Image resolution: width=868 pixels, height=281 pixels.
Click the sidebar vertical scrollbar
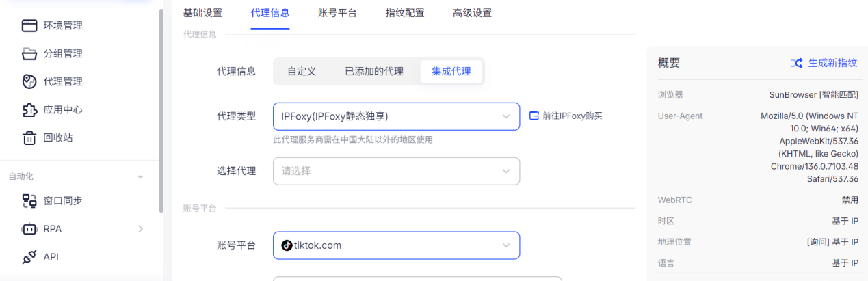pyautogui.click(x=161, y=109)
